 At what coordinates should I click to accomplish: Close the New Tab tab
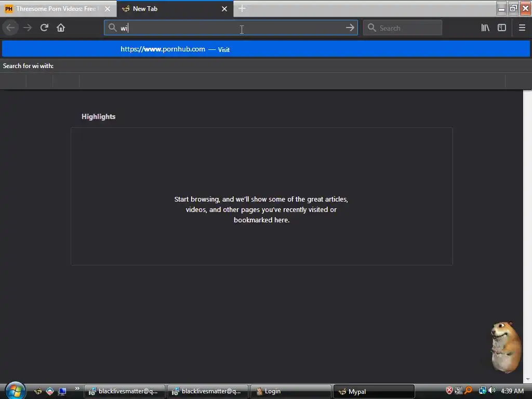[x=224, y=9]
